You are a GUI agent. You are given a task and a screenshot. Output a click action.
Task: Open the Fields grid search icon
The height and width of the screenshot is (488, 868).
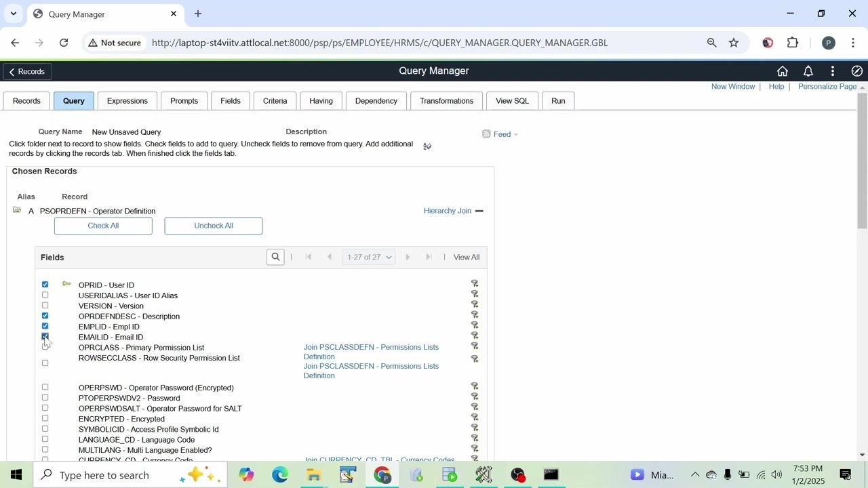pyautogui.click(x=275, y=257)
